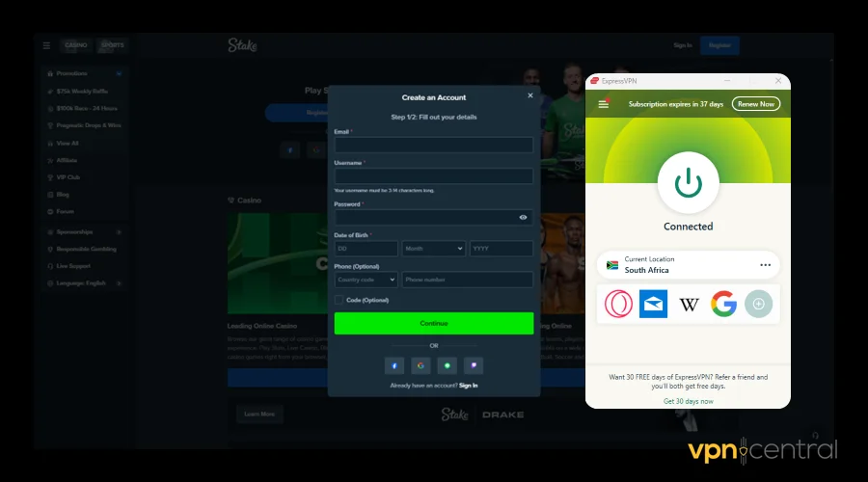Focus the Email input field
868x482 pixels.
433,145
